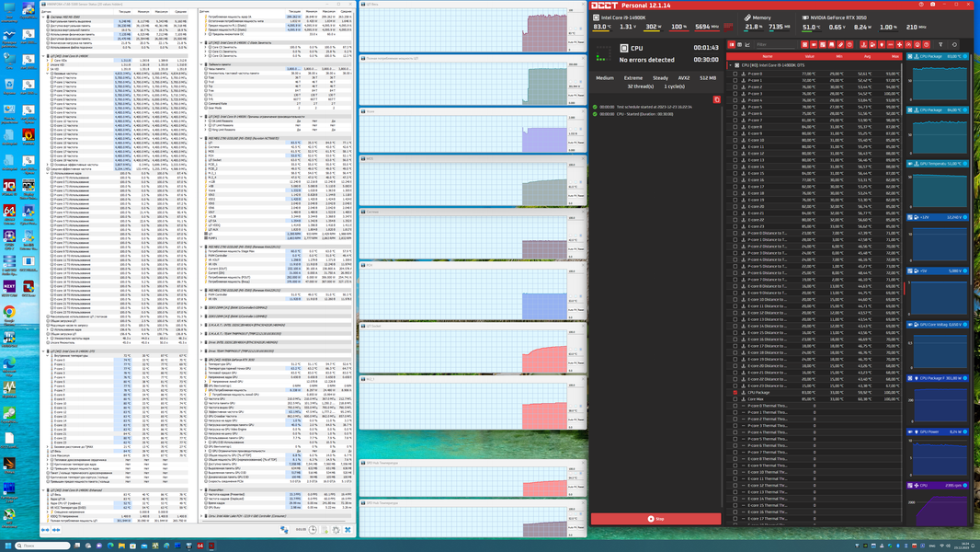Sort OCCT sensor table by Max column
The height and width of the screenshot is (552, 980).
pos(895,56)
